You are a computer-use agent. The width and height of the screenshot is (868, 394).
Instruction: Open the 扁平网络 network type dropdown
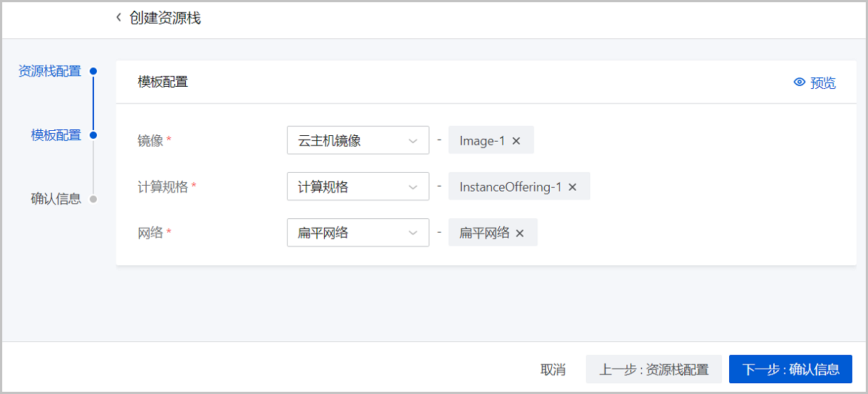(357, 233)
